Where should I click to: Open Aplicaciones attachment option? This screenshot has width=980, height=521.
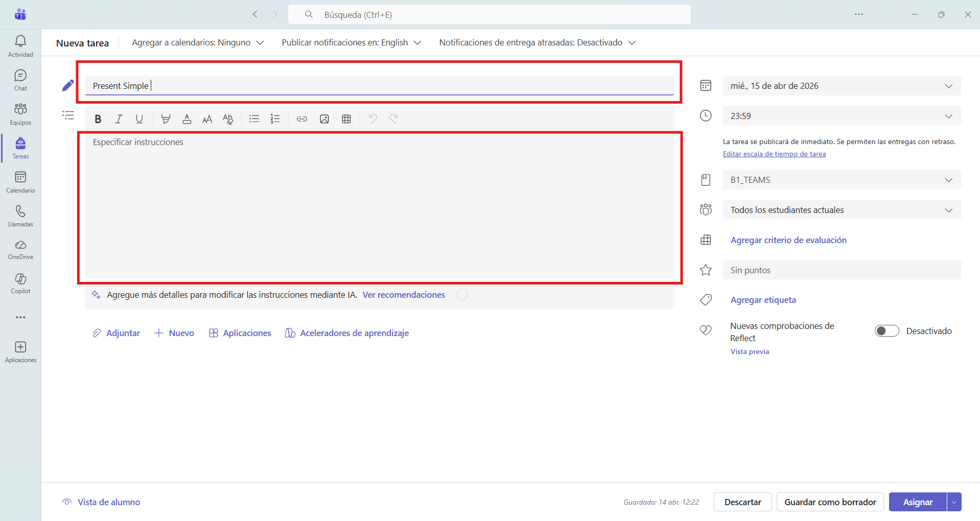240,333
